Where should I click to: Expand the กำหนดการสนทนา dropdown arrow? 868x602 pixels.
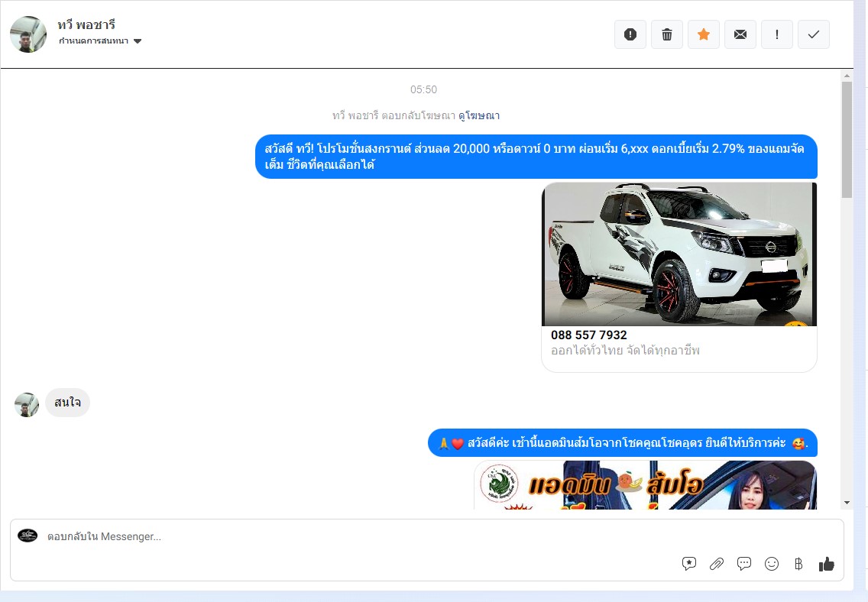pyautogui.click(x=138, y=41)
